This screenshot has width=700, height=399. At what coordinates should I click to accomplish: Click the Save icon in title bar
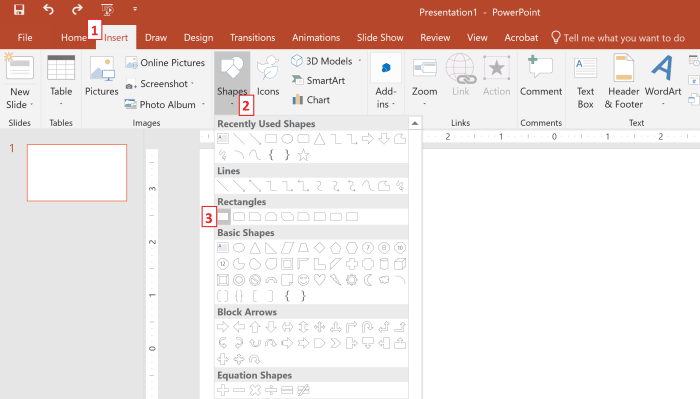pyautogui.click(x=19, y=9)
